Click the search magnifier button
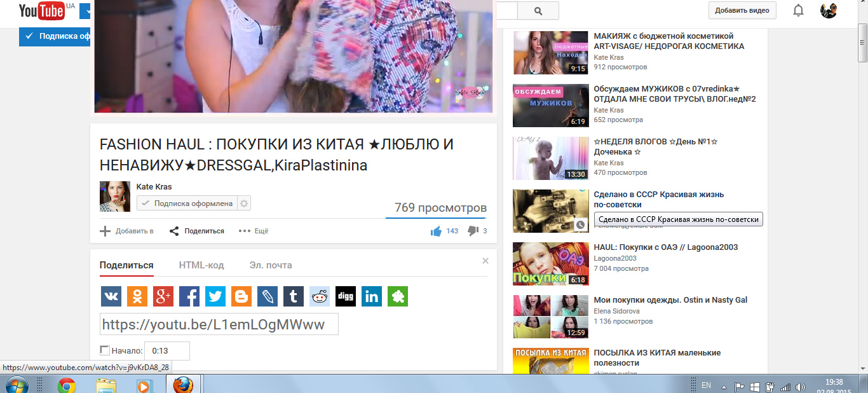Viewport: 868px width, 393px height. coord(538,11)
